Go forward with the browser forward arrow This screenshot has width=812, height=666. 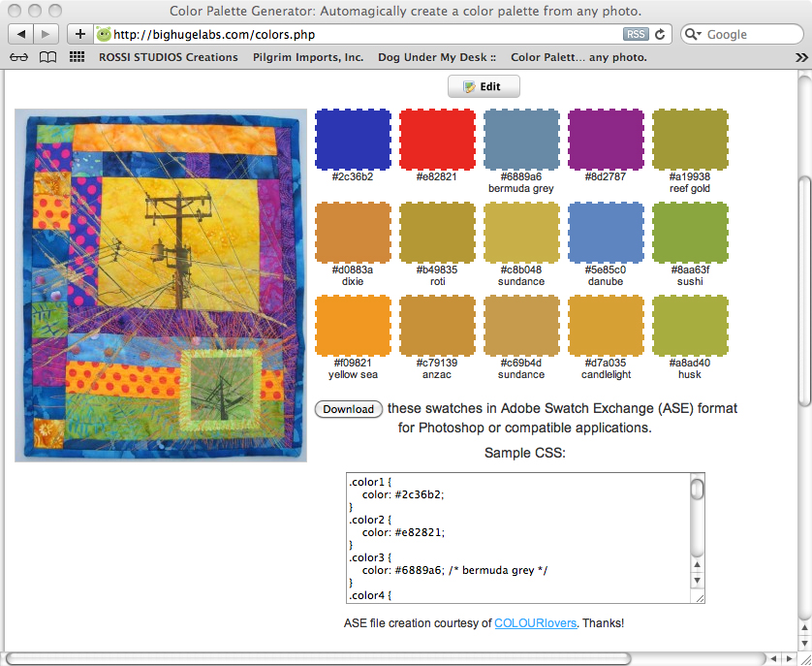point(46,34)
